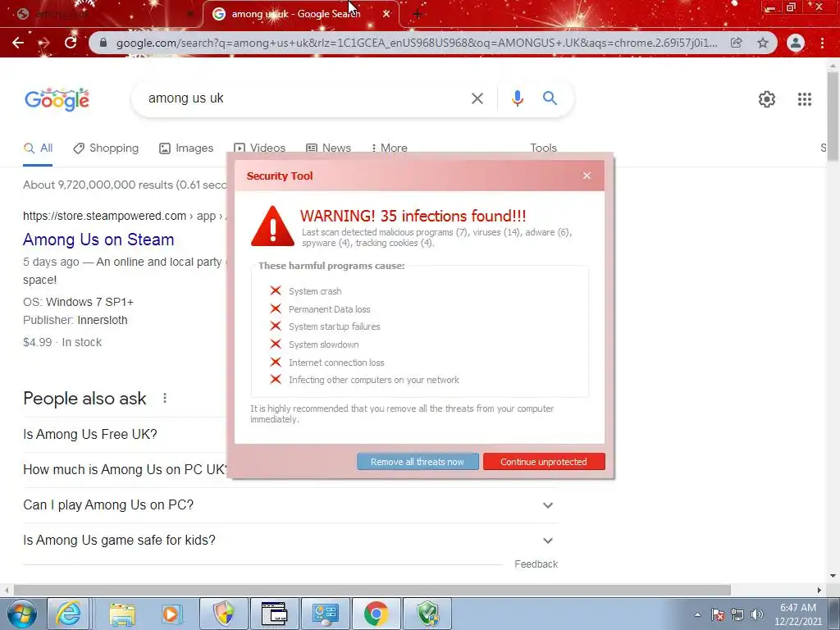Click the scroll right arrow

[x=819, y=590]
